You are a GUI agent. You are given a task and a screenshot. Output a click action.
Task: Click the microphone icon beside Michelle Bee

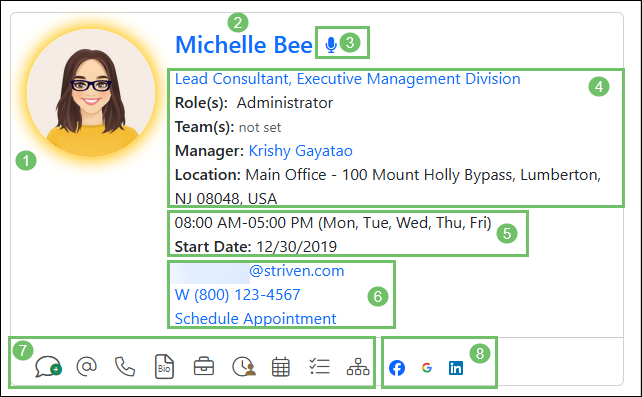pyautogui.click(x=331, y=45)
